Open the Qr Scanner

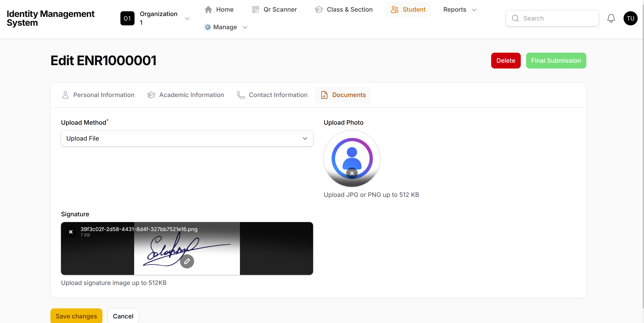[x=255, y=10]
